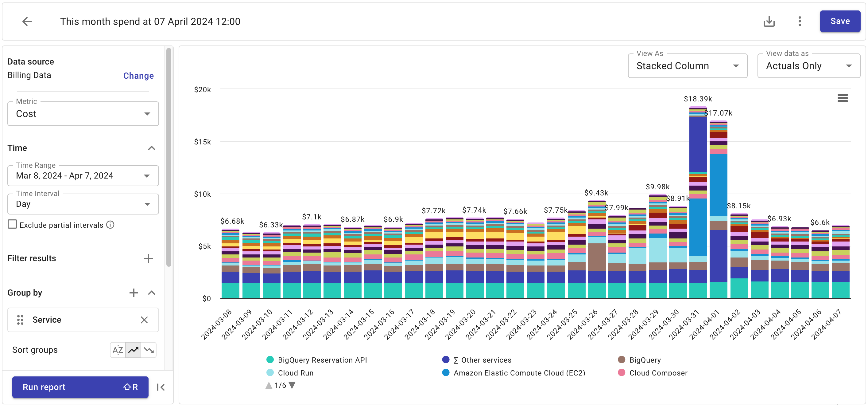Open the three-dot overflow menu
This screenshot has width=868, height=405.
click(800, 21)
